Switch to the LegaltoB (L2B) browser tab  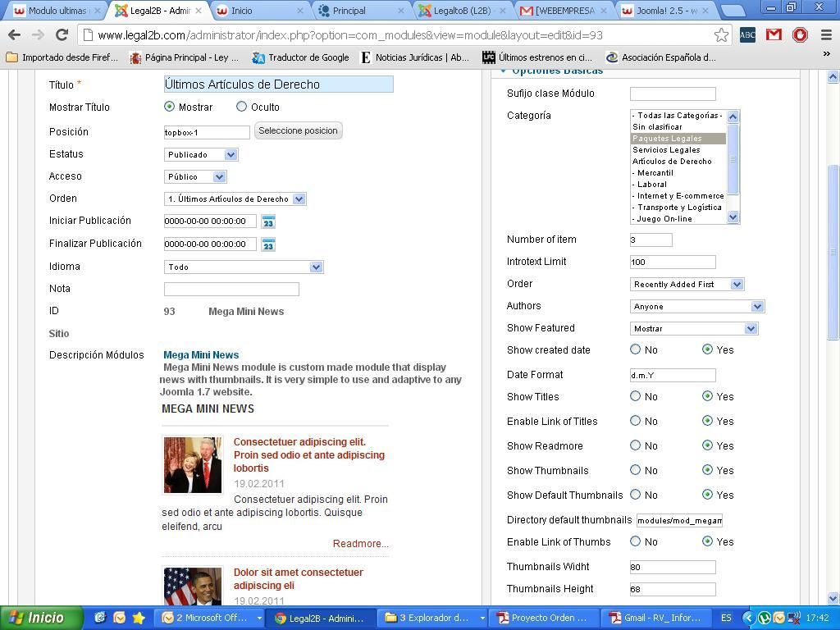tap(463, 10)
